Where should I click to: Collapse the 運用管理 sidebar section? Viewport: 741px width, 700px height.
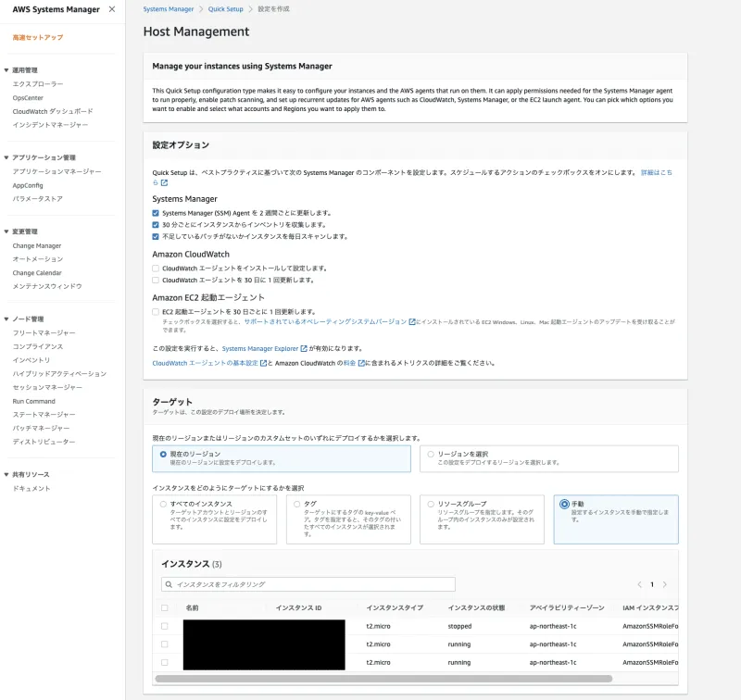tap(6, 70)
